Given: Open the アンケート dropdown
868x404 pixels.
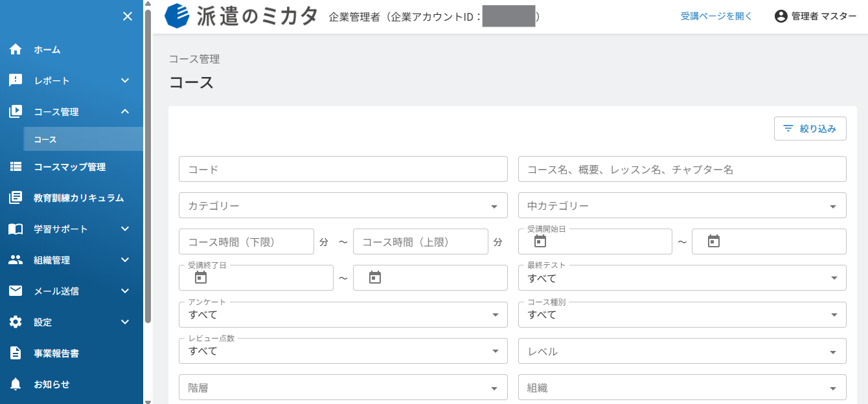Looking at the screenshot, I should [343, 315].
